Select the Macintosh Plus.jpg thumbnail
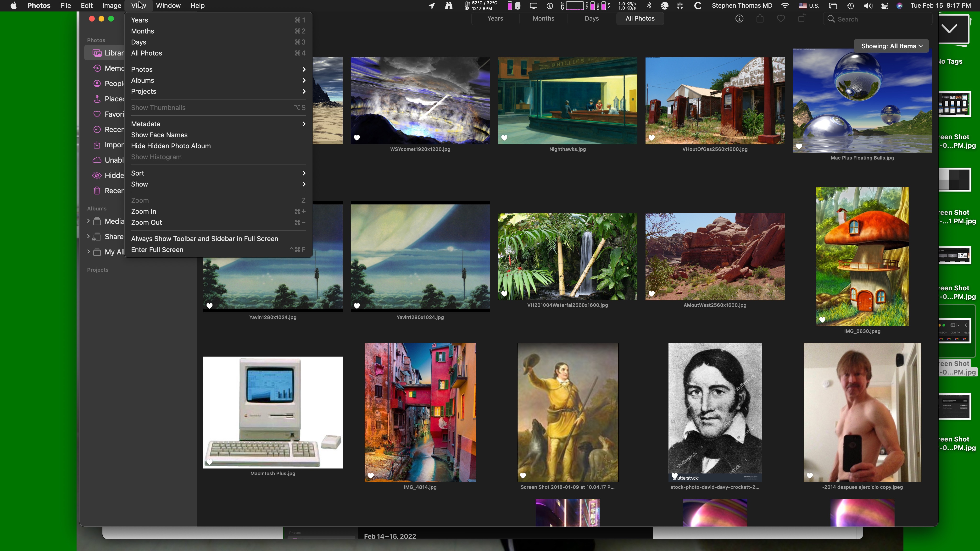The height and width of the screenshot is (551, 980). coord(273,412)
